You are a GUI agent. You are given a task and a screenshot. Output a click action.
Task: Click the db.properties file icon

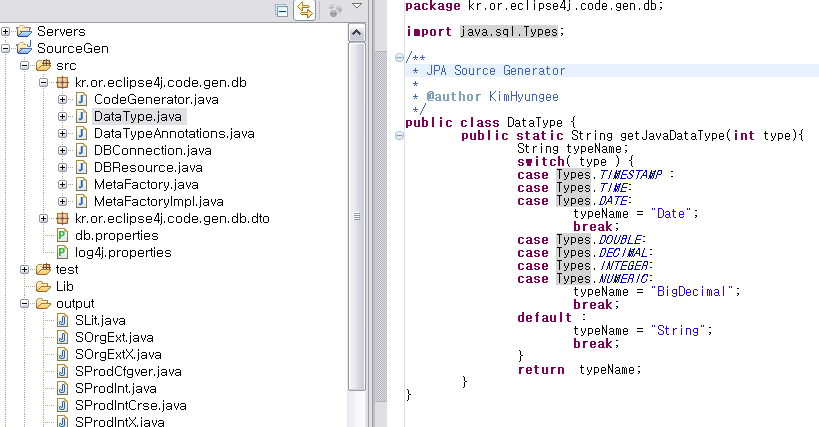(x=62, y=235)
